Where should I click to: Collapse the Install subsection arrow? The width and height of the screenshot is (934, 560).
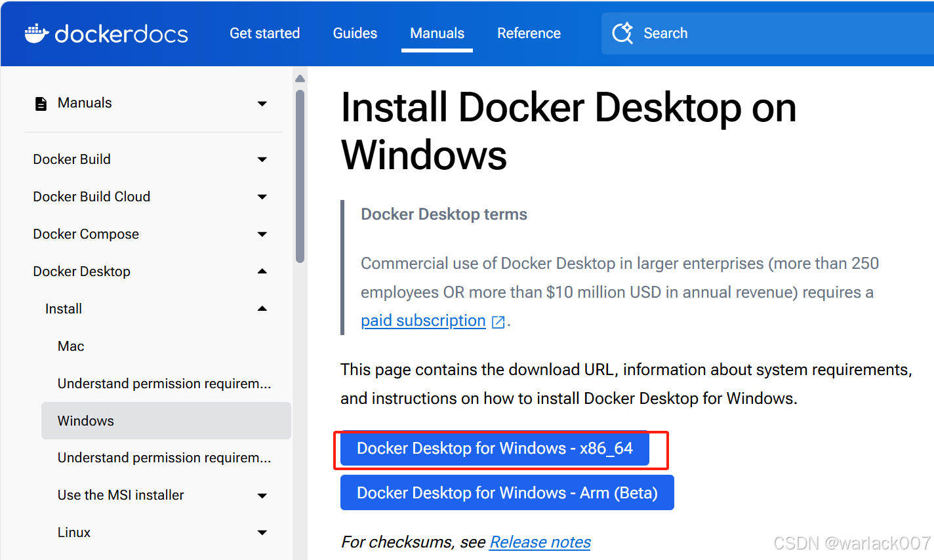pyautogui.click(x=262, y=309)
